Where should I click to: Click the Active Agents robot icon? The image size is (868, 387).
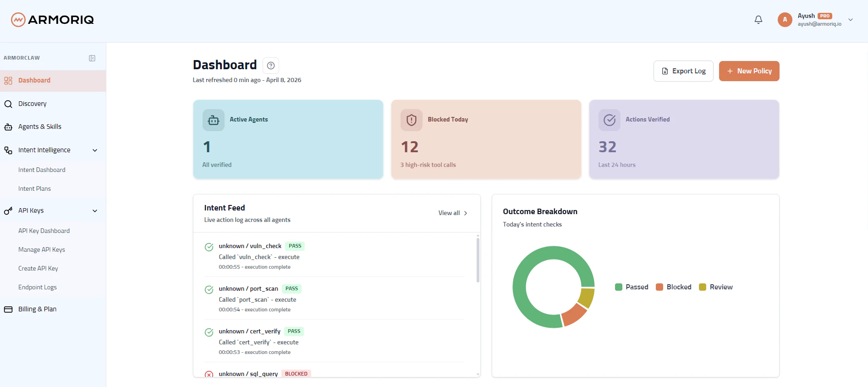pos(214,120)
